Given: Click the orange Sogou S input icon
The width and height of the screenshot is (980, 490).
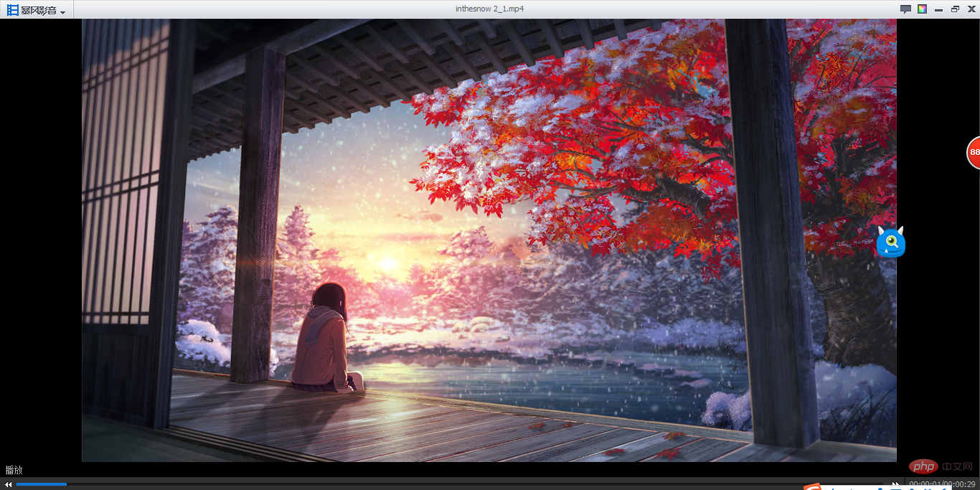Looking at the screenshot, I should 812,487.
